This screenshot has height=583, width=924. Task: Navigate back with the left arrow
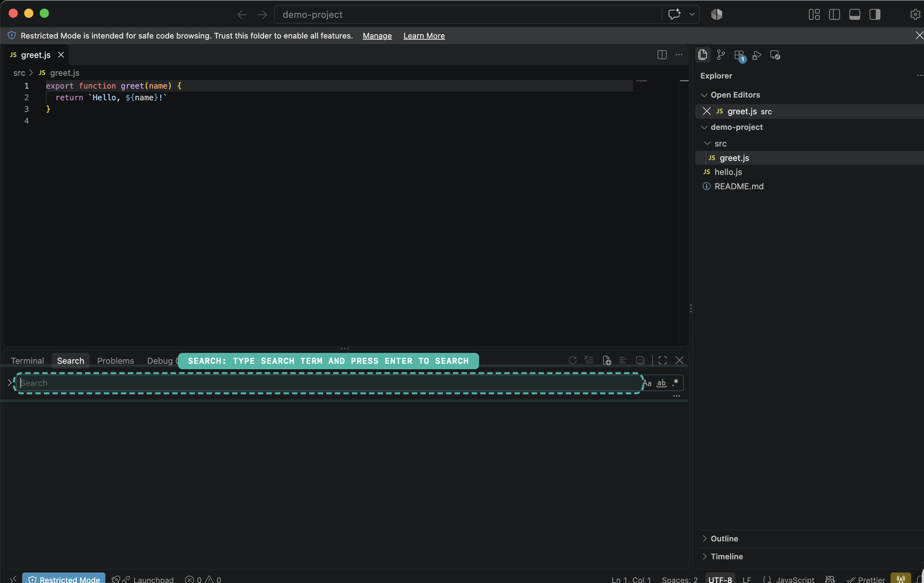(242, 15)
